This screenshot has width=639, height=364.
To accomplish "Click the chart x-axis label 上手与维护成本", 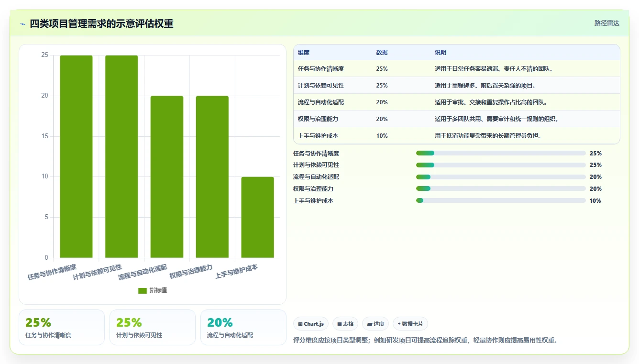I will click(x=236, y=272).
